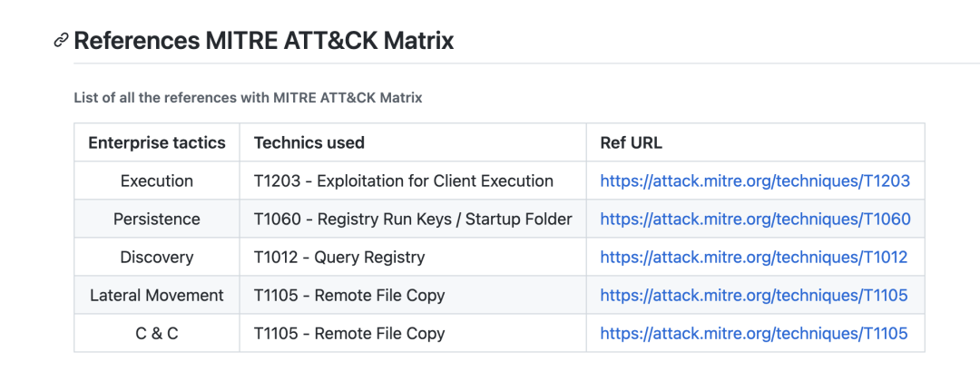Screen dimensions: 980x371
Task: Select the "Lateral Movement" tactic cell
Action: click(x=157, y=296)
